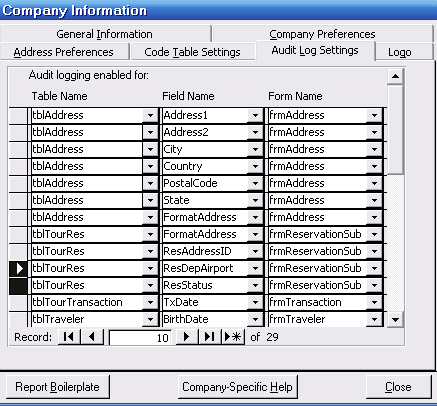Open Company-Specific Help
The image size is (437, 406).
point(237,387)
